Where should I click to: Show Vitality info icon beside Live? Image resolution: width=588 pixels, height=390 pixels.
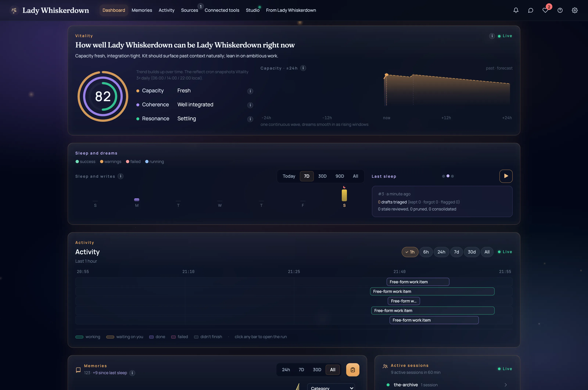(492, 36)
